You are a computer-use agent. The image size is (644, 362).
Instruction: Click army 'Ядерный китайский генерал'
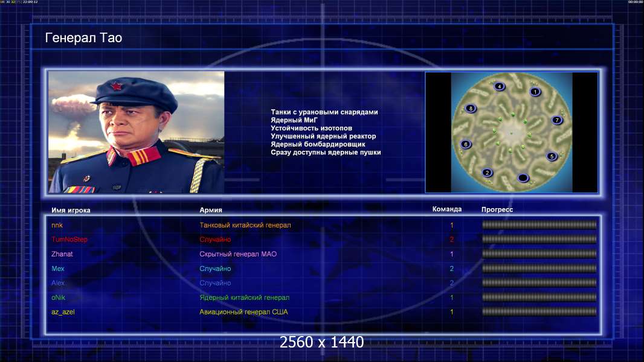coord(245,297)
